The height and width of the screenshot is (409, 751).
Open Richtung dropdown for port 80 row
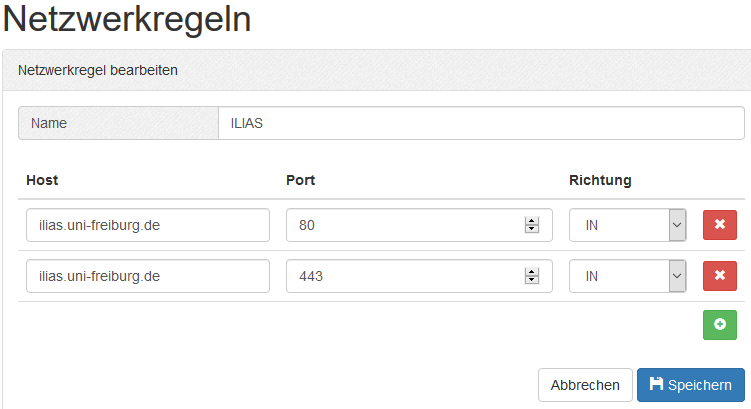(627, 225)
